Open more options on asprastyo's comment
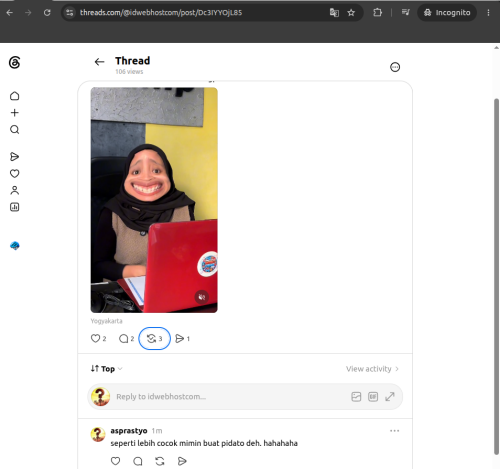 [x=394, y=431]
